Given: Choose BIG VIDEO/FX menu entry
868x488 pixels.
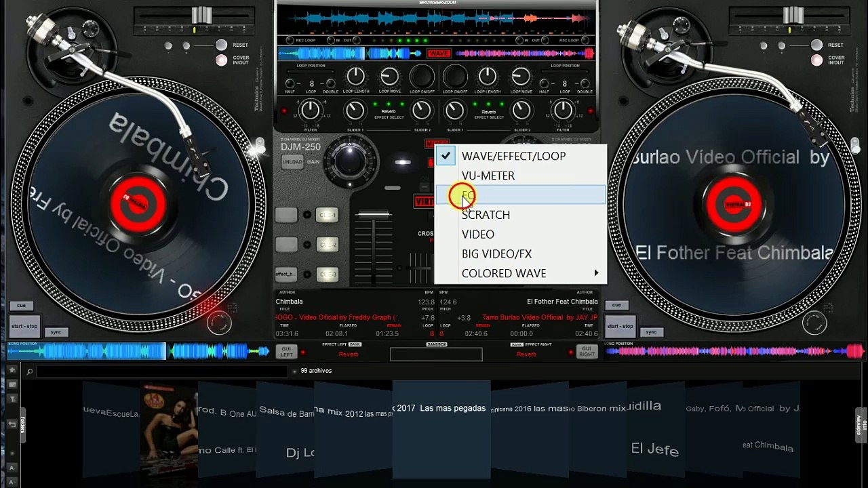Looking at the screenshot, I should (x=520, y=254).
